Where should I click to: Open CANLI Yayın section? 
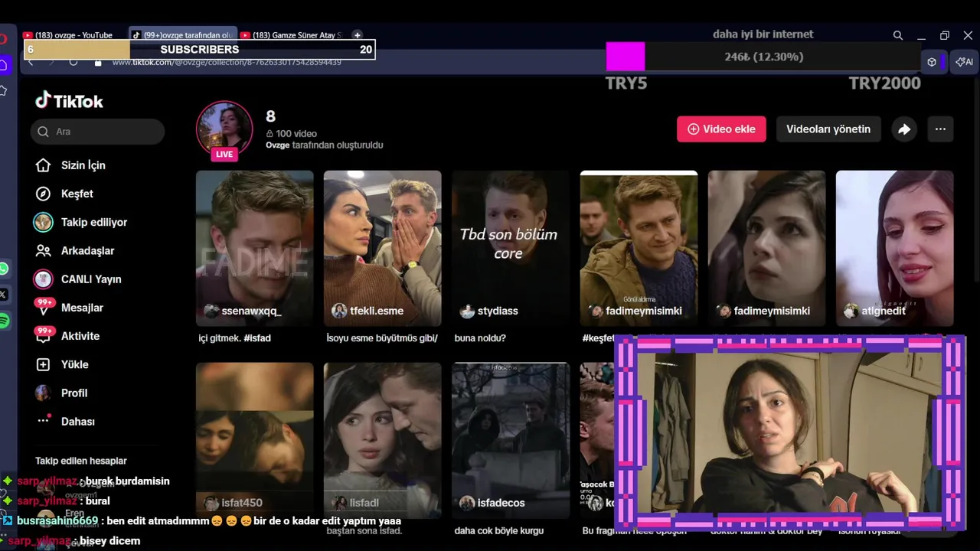[x=77, y=279]
